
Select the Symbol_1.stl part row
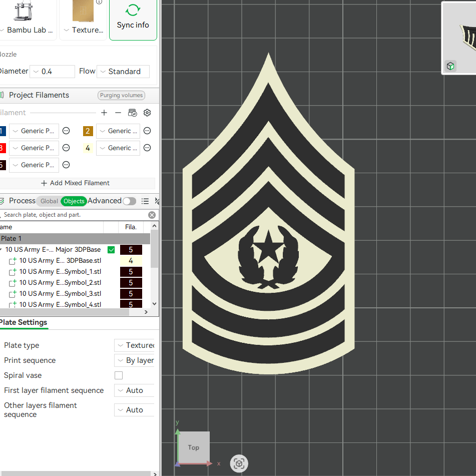(x=60, y=272)
